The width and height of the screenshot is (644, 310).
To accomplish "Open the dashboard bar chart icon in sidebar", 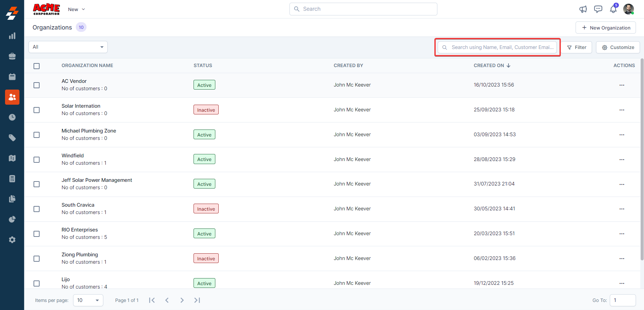I will tap(12, 36).
